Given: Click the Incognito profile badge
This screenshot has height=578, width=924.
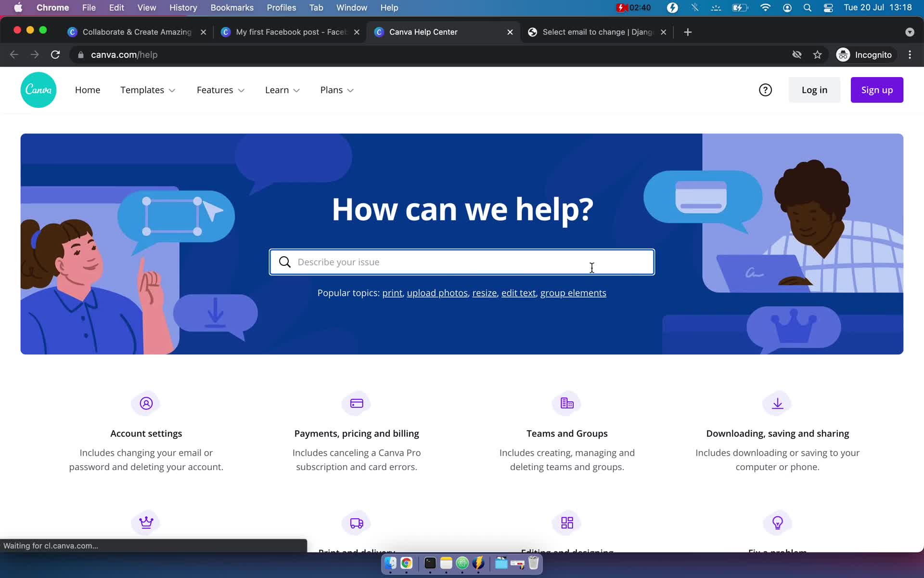Looking at the screenshot, I should coord(864,55).
